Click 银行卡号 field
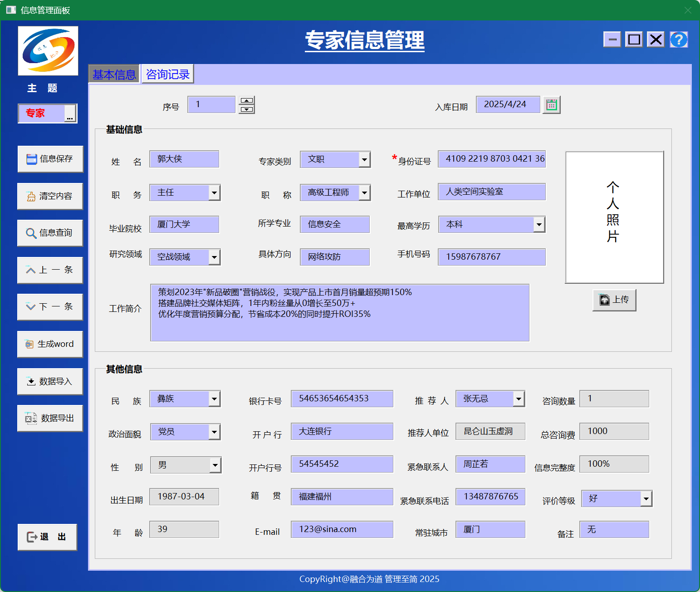 pyautogui.click(x=342, y=399)
